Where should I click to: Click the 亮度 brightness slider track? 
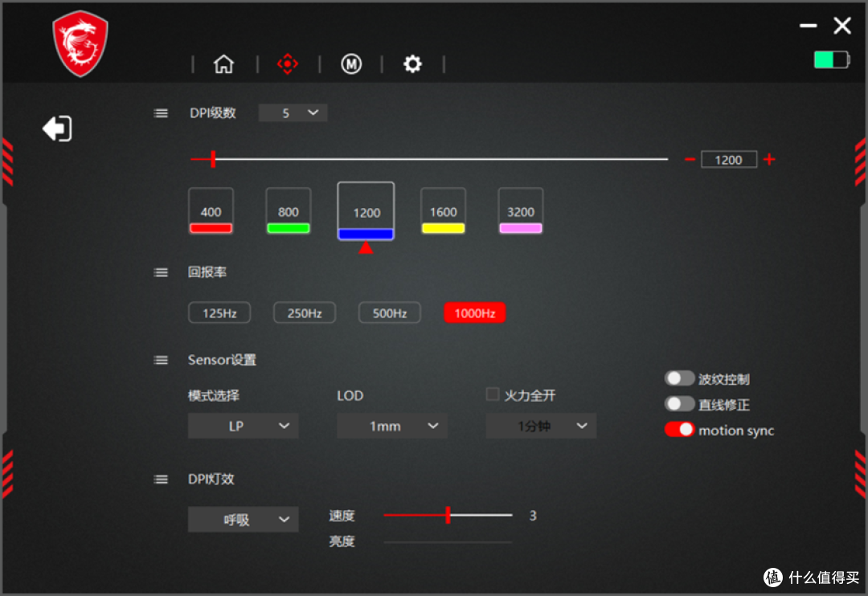point(448,541)
